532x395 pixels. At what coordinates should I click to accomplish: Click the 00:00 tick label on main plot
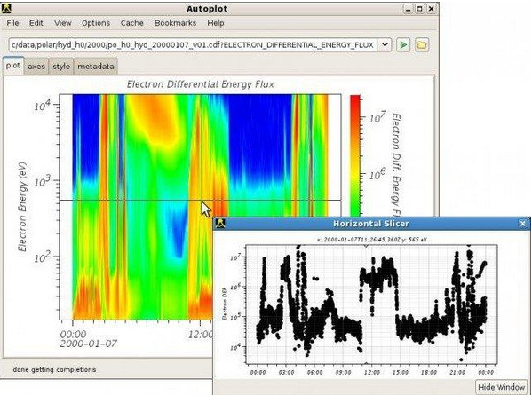73,335
